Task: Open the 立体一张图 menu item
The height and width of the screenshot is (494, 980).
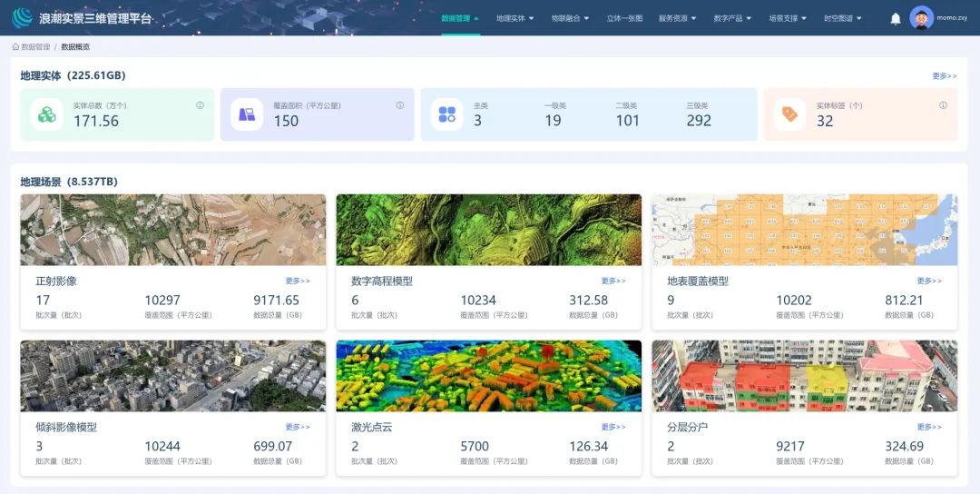Action: [x=624, y=18]
